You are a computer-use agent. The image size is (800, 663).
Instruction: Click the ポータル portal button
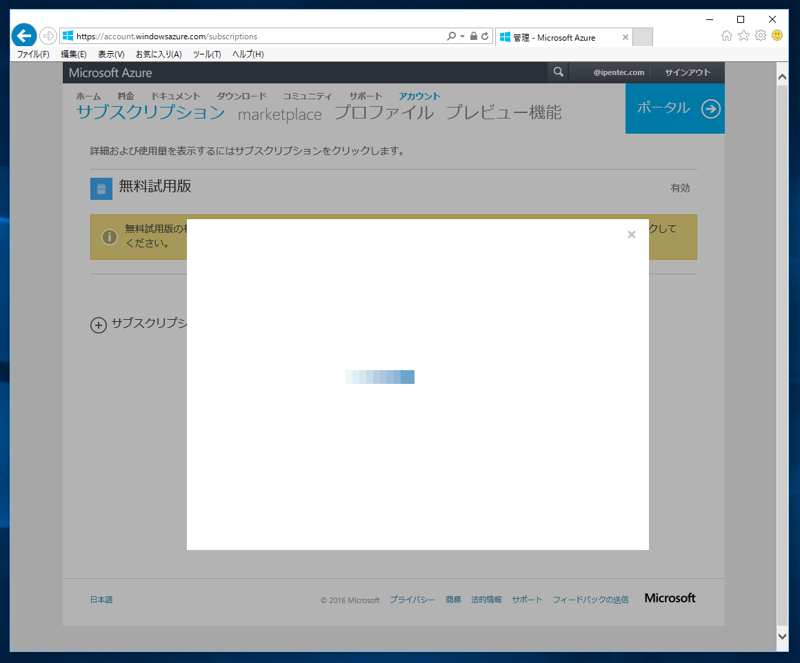[675, 108]
